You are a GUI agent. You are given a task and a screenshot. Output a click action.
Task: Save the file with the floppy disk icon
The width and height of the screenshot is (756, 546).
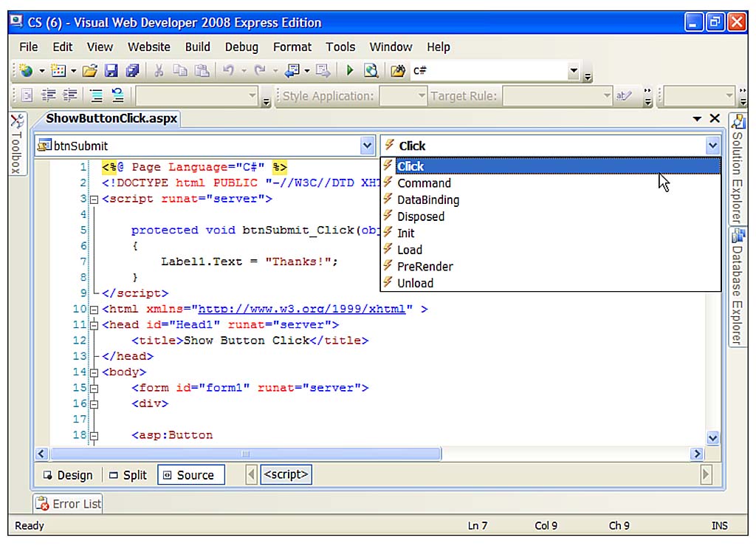click(111, 71)
